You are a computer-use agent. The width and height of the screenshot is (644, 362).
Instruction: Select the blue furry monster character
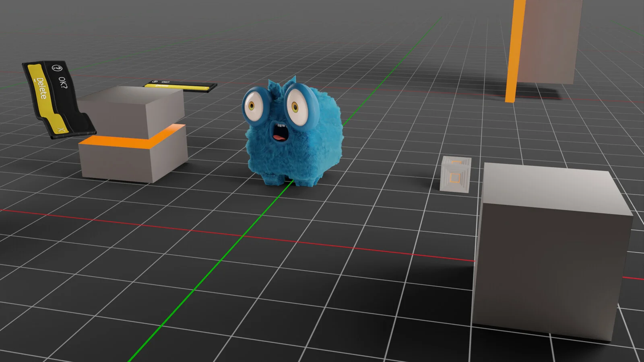pyautogui.click(x=293, y=132)
